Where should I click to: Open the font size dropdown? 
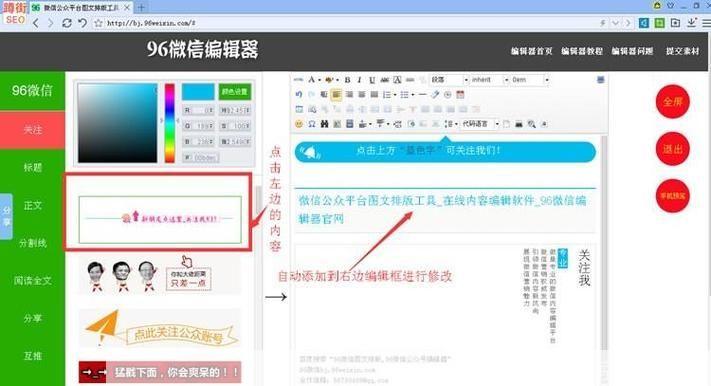(530, 80)
